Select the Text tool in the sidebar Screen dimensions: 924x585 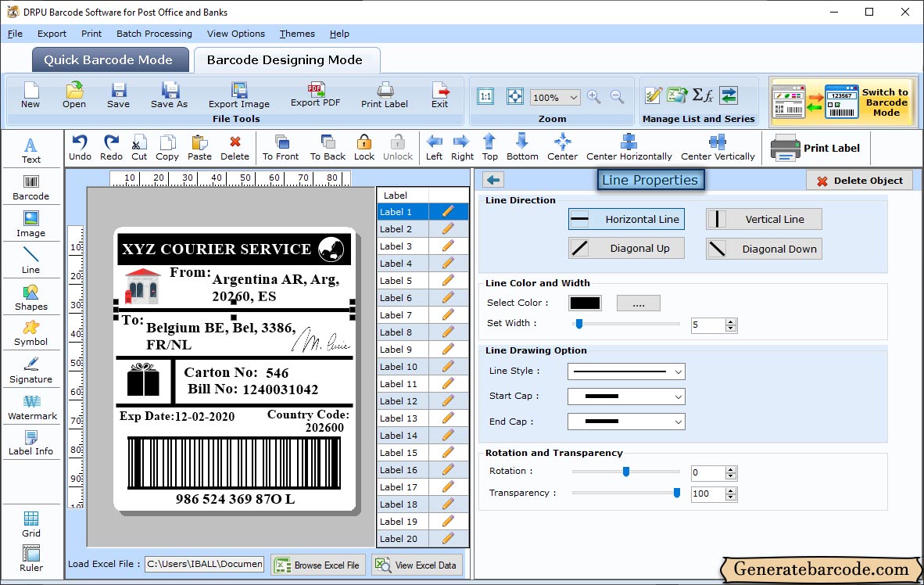(x=30, y=150)
